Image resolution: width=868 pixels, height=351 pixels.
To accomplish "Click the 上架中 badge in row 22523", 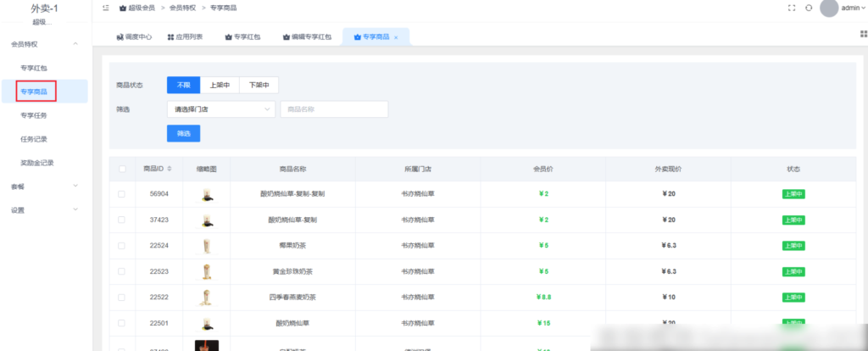I will click(793, 271).
